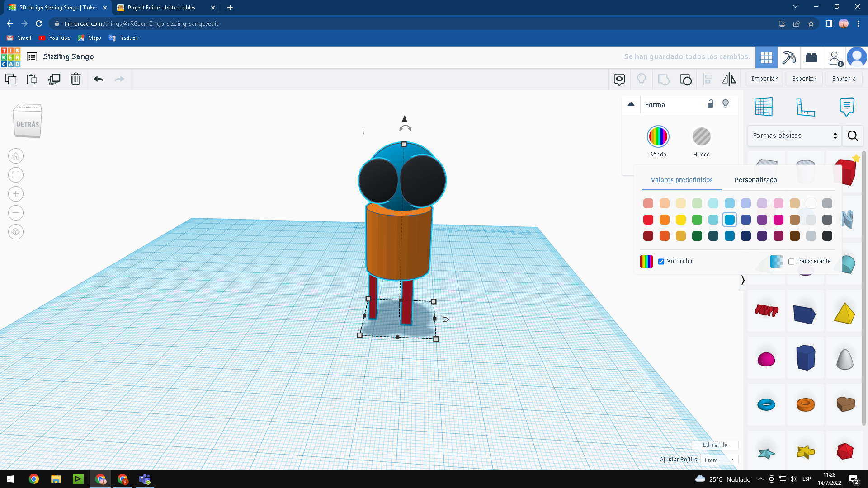The width and height of the screenshot is (868, 488).
Task: Click the Align tool icon
Action: [708, 80]
